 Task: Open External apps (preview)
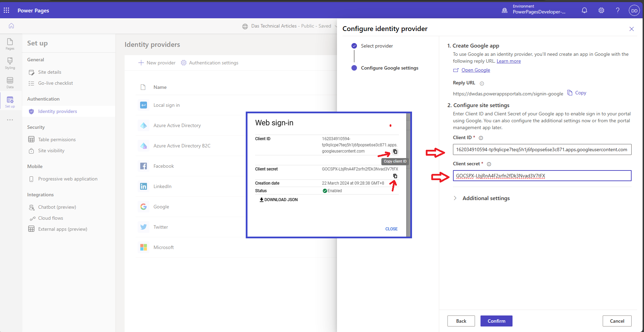(x=63, y=229)
